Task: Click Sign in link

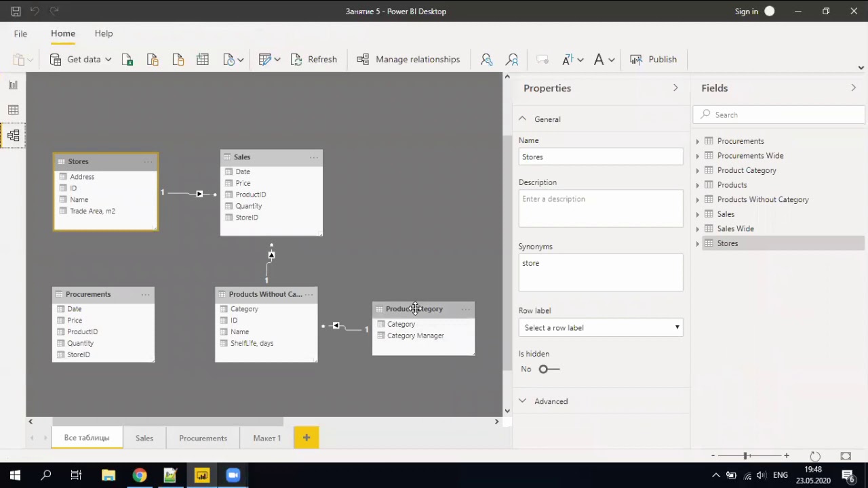Action: click(747, 11)
